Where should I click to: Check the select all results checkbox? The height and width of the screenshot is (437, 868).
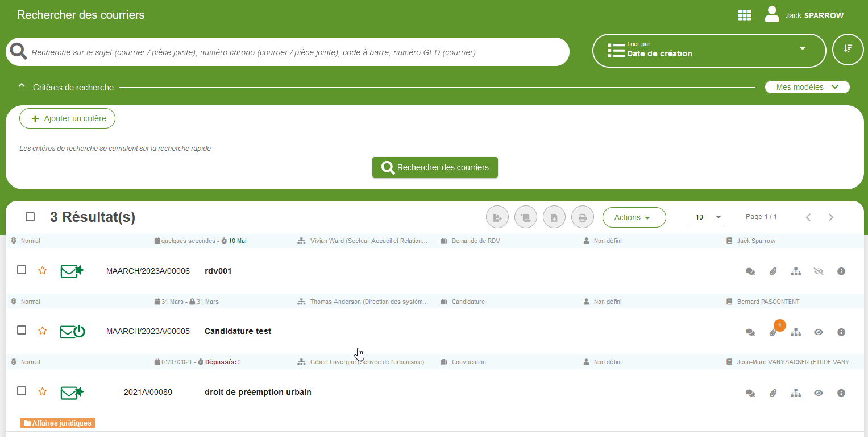point(30,217)
